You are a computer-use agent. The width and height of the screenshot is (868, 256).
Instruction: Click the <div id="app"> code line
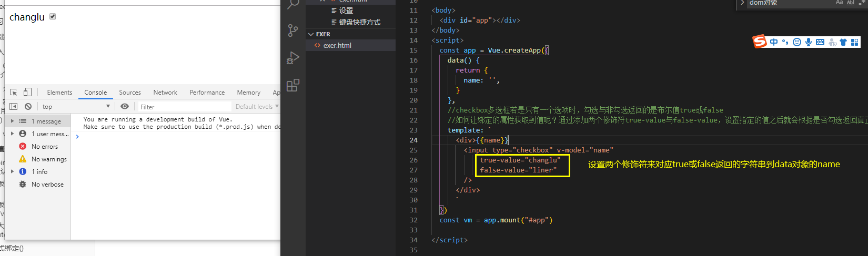[x=480, y=21]
